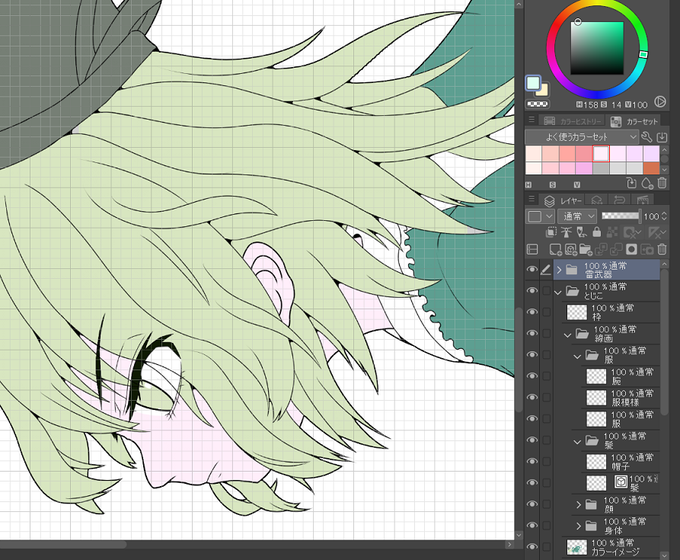Click the new vector layer icon
Image resolution: width=680 pixels, height=560 pixels.
point(571,249)
